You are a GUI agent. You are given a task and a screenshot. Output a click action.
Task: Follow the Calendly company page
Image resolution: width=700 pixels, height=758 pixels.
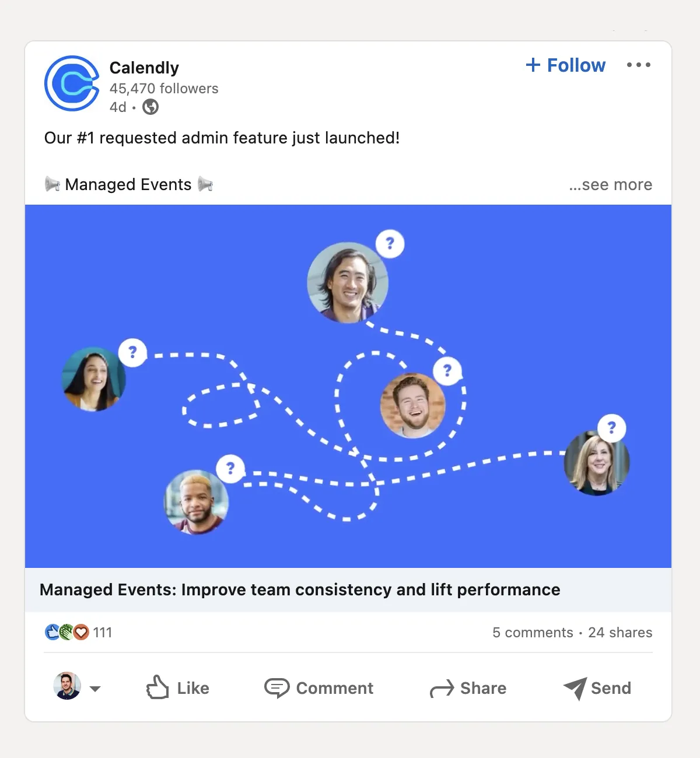565,65
